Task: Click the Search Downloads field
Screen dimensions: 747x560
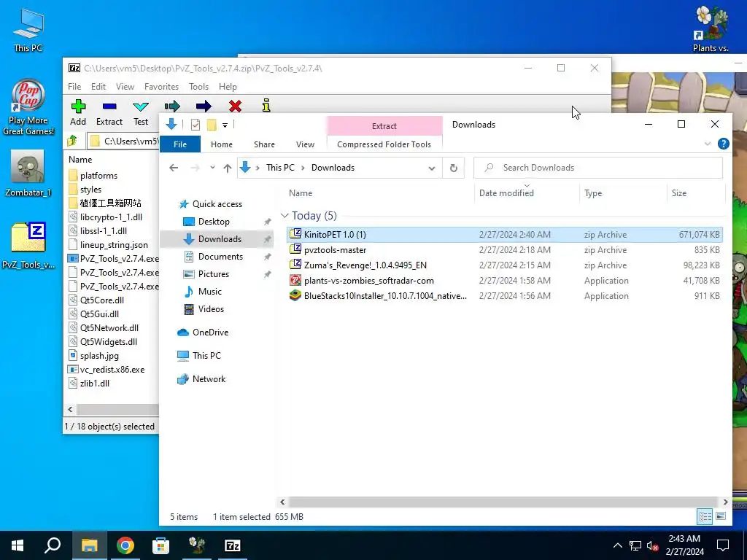Action: (598, 168)
